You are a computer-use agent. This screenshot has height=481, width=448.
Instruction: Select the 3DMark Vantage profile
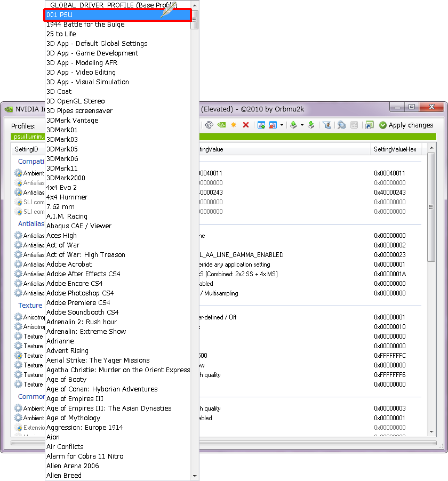118,121
